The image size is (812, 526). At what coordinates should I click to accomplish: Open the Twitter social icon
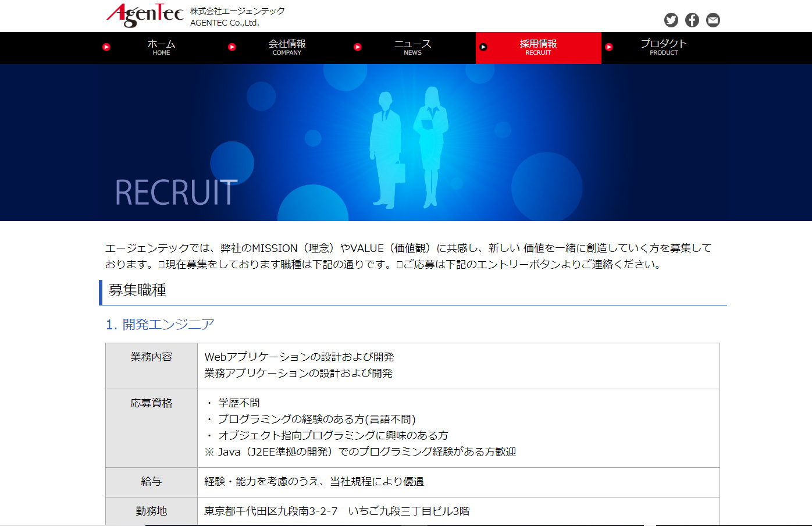point(671,20)
